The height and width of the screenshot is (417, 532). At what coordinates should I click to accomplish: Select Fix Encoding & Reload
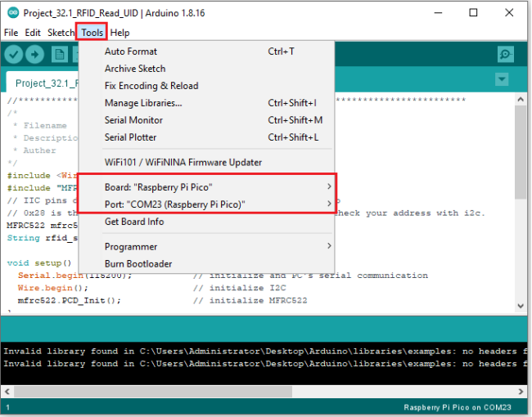tap(206, 86)
